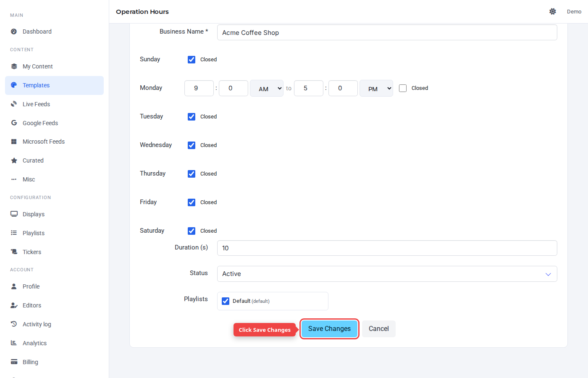The width and height of the screenshot is (588, 378).
Task: Click the Templates palette icon
Action: pos(14,85)
